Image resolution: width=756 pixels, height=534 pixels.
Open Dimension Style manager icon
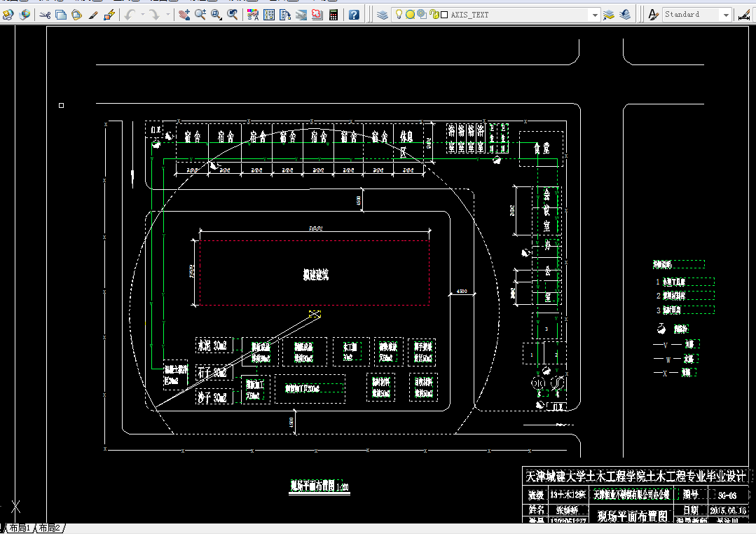(x=744, y=15)
